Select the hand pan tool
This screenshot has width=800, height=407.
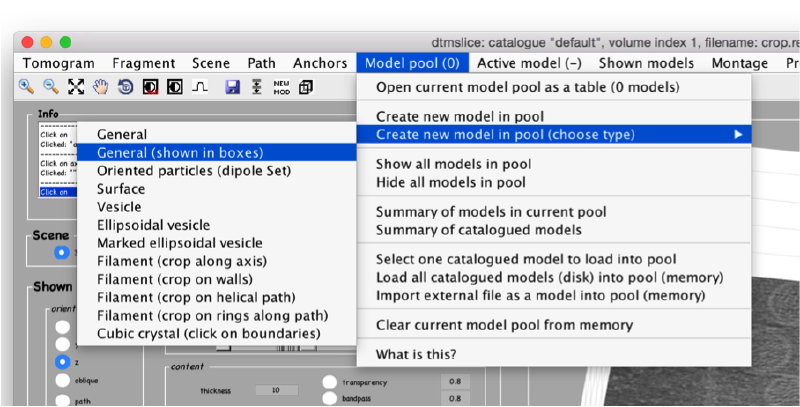point(100,87)
